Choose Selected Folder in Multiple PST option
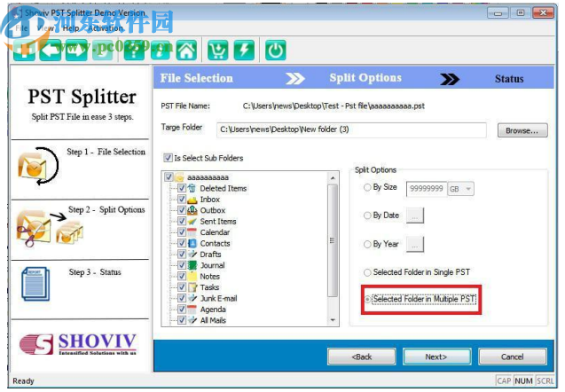The width and height of the screenshot is (565, 392). 367,299
